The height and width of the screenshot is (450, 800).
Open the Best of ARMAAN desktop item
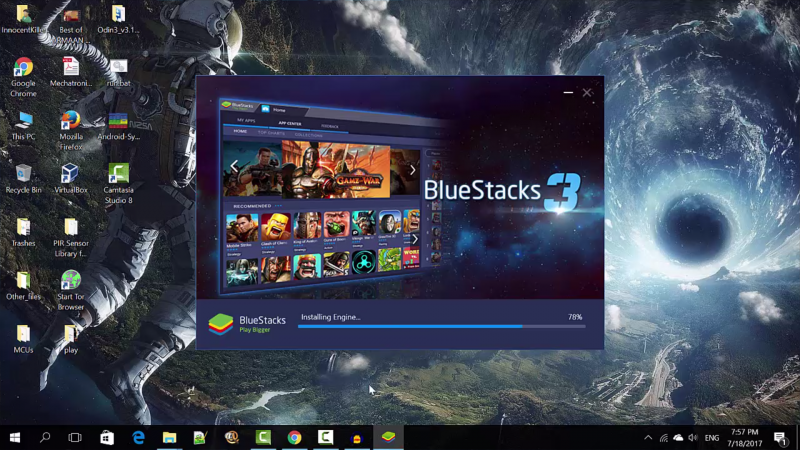point(71,24)
